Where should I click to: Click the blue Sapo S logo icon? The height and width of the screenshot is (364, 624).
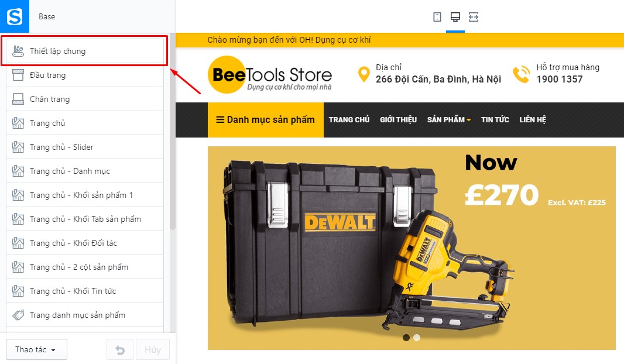click(x=14, y=16)
